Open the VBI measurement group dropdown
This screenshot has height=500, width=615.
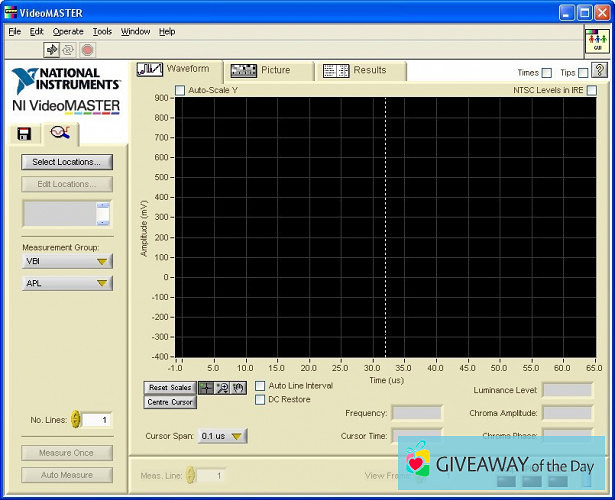(x=67, y=261)
